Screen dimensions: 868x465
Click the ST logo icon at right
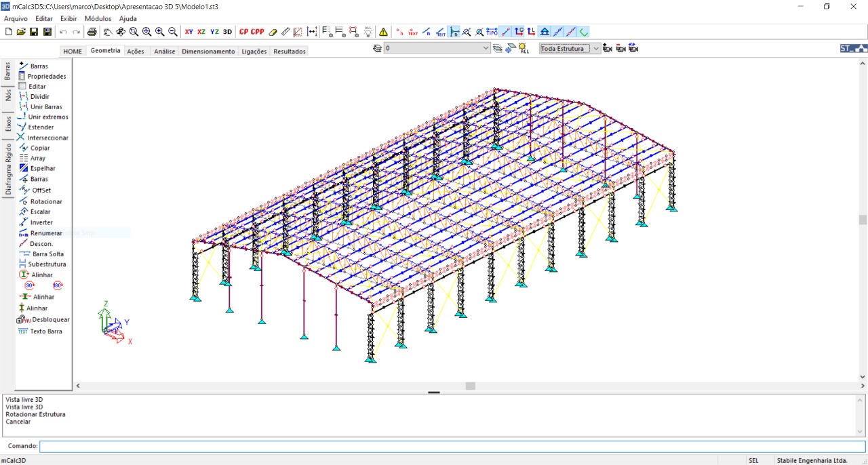click(853, 48)
